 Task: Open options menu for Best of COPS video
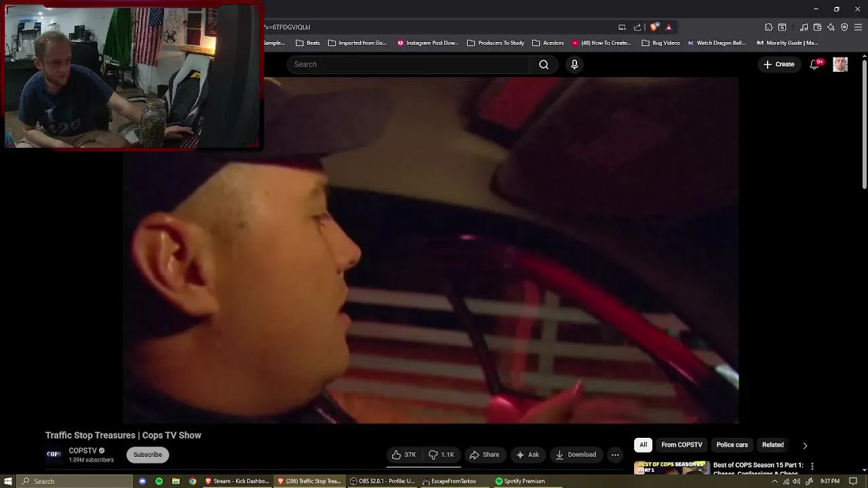coord(812,466)
